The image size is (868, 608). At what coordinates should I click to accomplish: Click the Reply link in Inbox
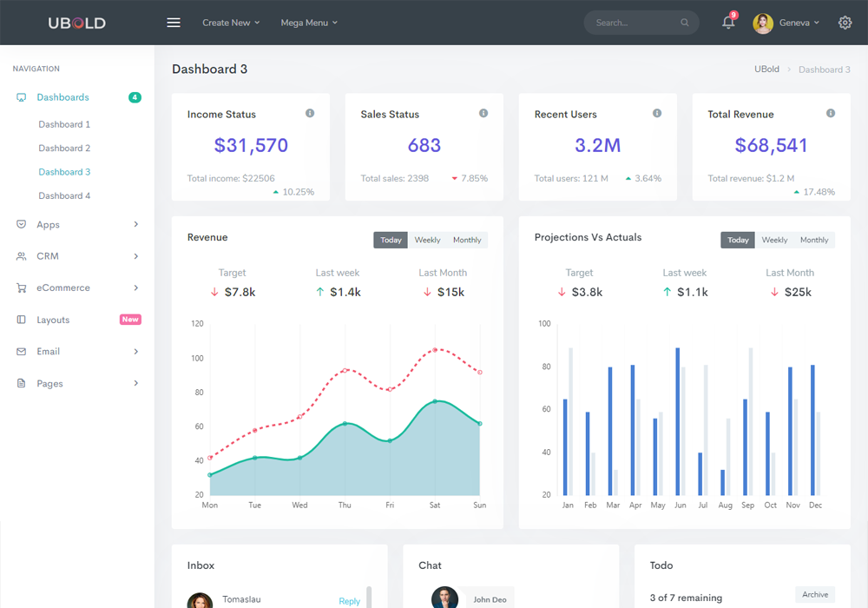[x=349, y=601]
